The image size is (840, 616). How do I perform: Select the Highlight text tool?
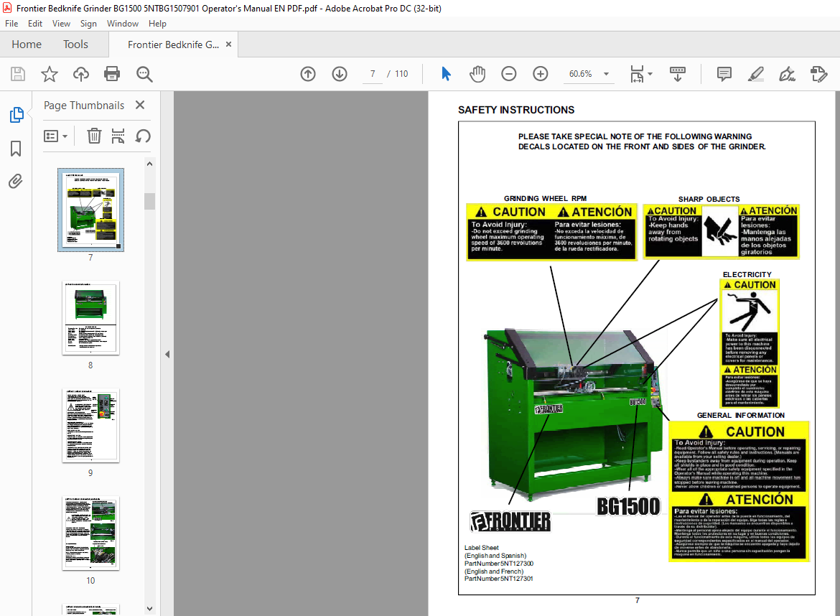(755, 74)
